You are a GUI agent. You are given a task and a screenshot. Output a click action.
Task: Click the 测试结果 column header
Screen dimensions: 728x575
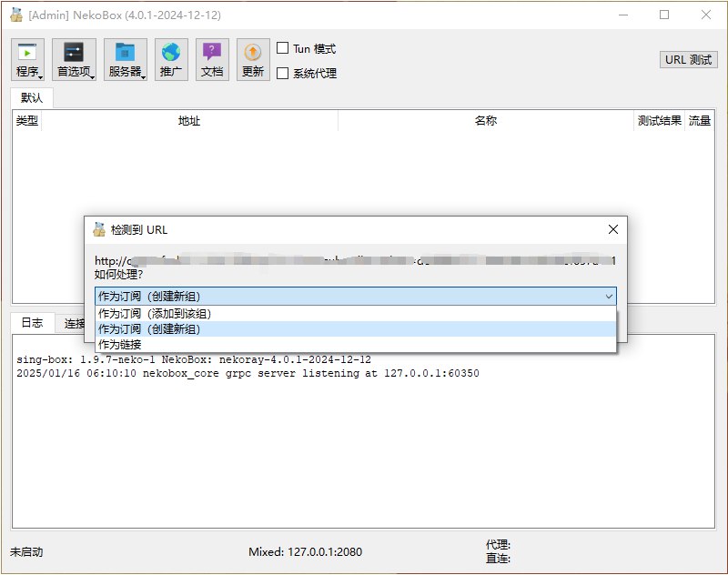point(657,120)
